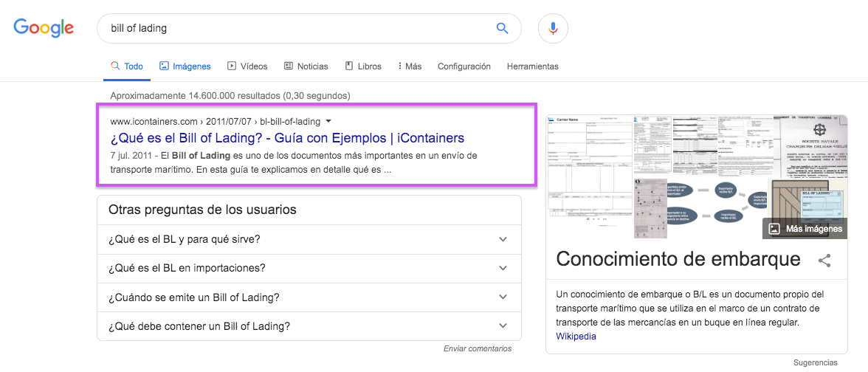868x372 pixels.
Task: Expand ¿Qué es el BL en importaciones?
Action: pyautogui.click(x=309, y=268)
